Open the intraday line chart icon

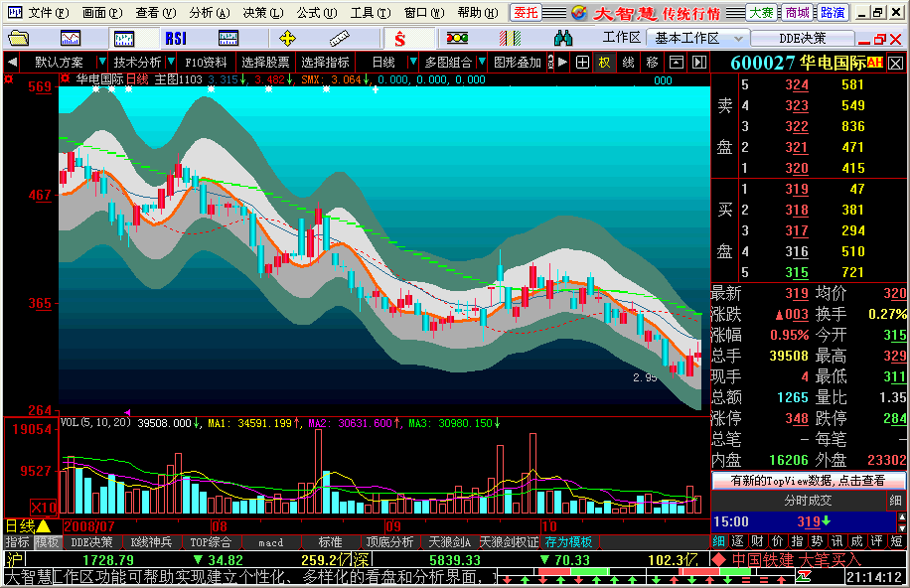71,39
